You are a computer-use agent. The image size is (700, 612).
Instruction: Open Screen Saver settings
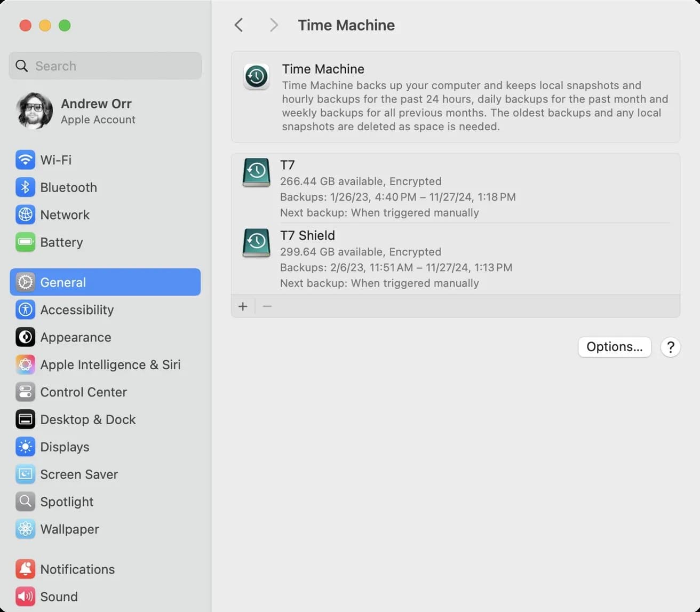[105, 474]
